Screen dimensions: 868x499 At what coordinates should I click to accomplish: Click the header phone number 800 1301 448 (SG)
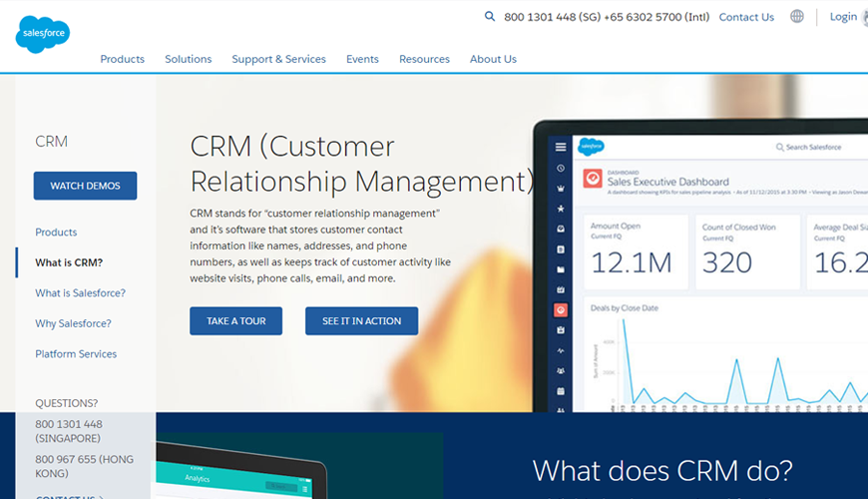point(552,17)
